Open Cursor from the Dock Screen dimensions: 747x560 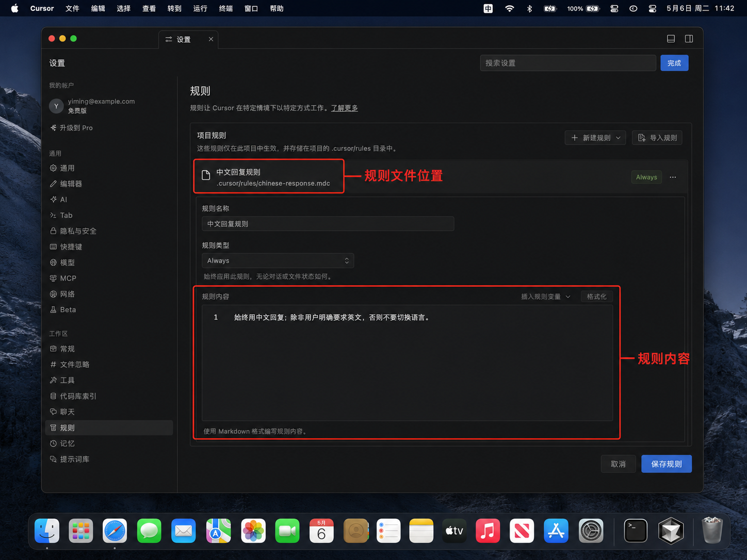tap(671, 531)
